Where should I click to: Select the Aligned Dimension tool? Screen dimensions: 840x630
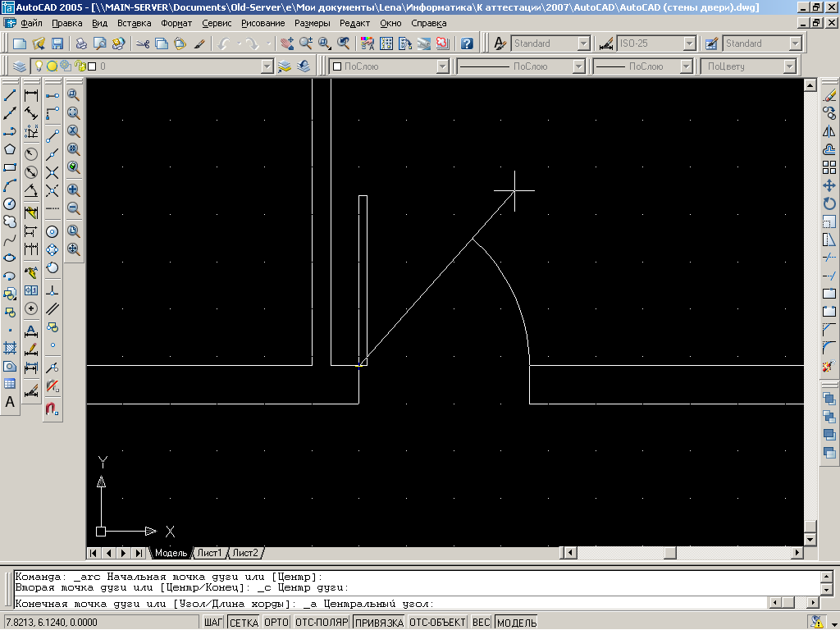pyautogui.click(x=32, y=113)
